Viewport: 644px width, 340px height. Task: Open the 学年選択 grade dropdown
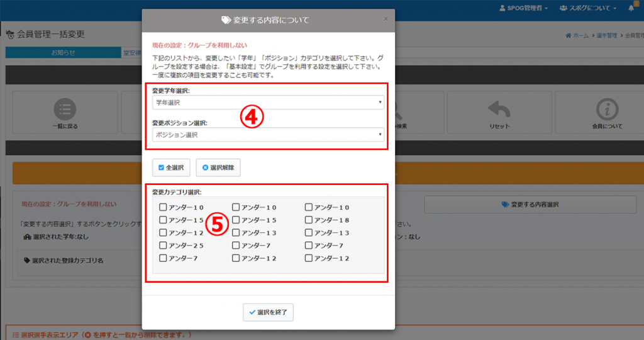pyautogui.click(x=269, y=102)
